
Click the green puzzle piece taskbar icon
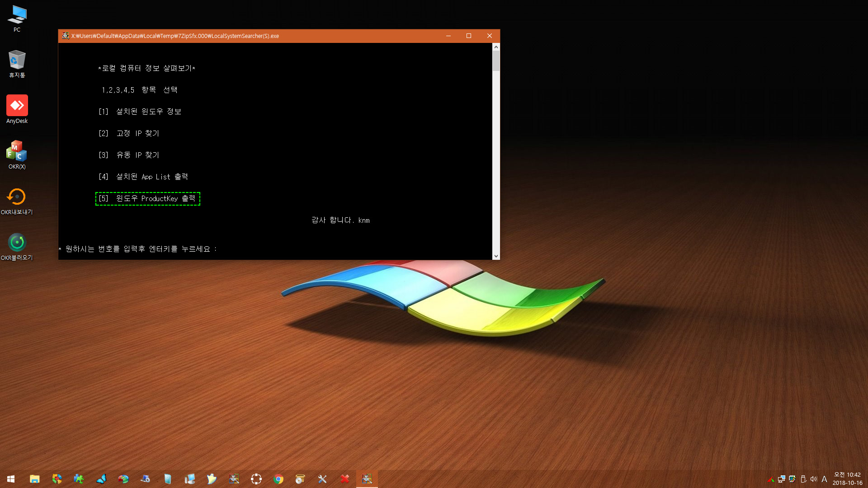tap(79, 479)
